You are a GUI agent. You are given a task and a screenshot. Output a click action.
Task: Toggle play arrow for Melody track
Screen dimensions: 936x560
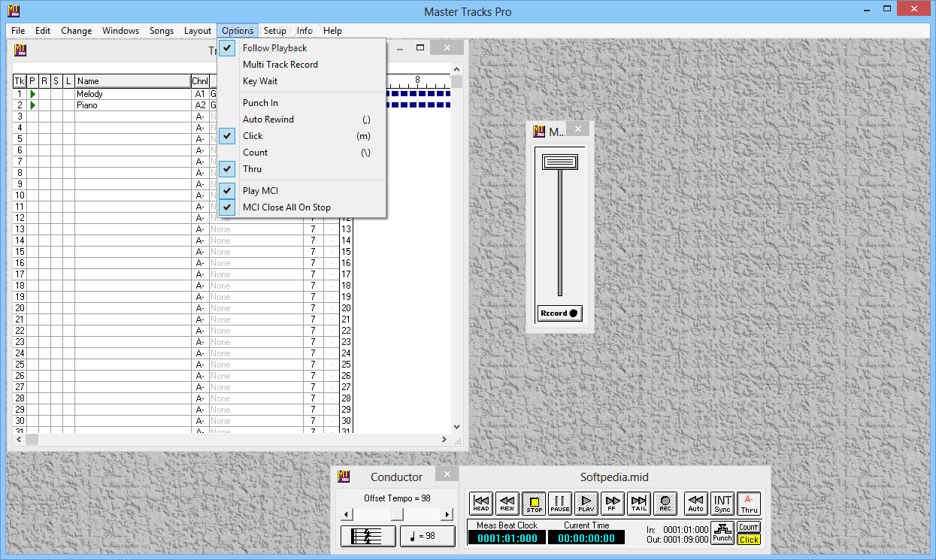click(32, 95)
